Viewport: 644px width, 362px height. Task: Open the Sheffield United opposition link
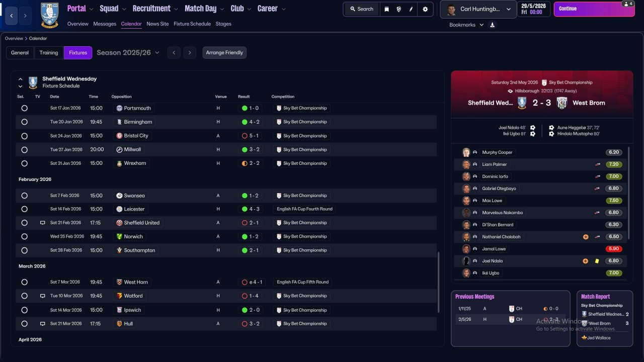pyautogui.click(x=141, y=223)
